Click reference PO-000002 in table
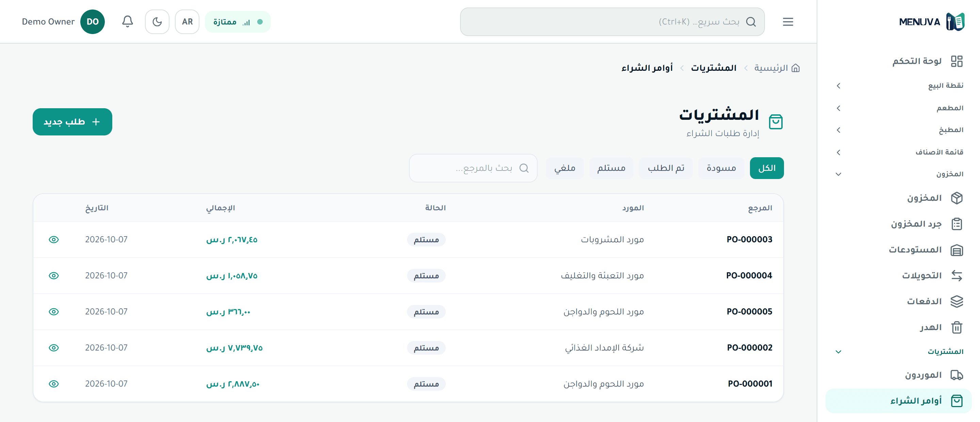Viewport: 980px width, 422px height. coord(749,348)
